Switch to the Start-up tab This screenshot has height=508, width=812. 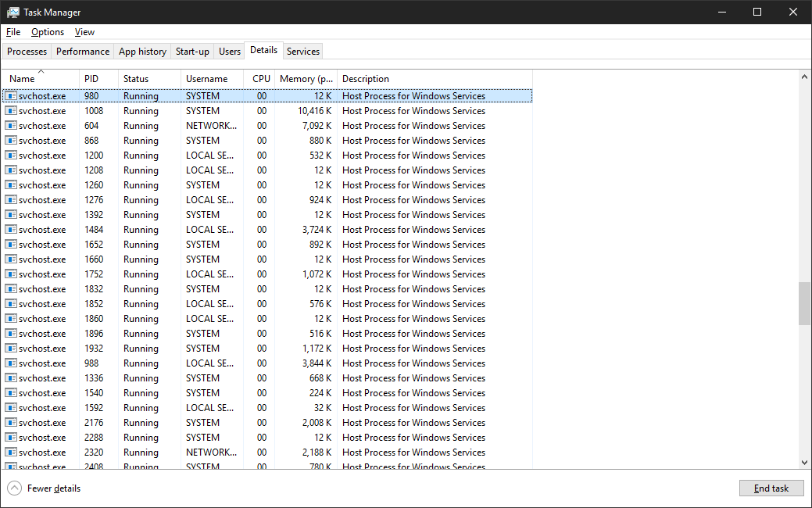192,52
